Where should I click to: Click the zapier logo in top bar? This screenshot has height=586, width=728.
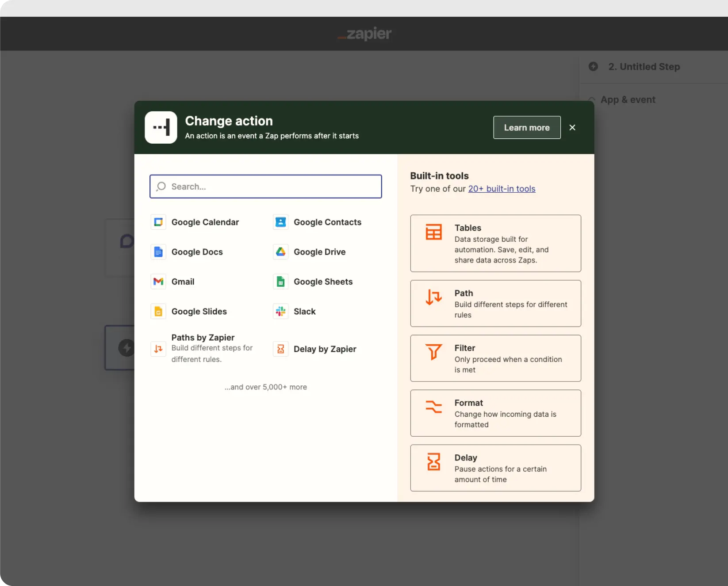364,34
